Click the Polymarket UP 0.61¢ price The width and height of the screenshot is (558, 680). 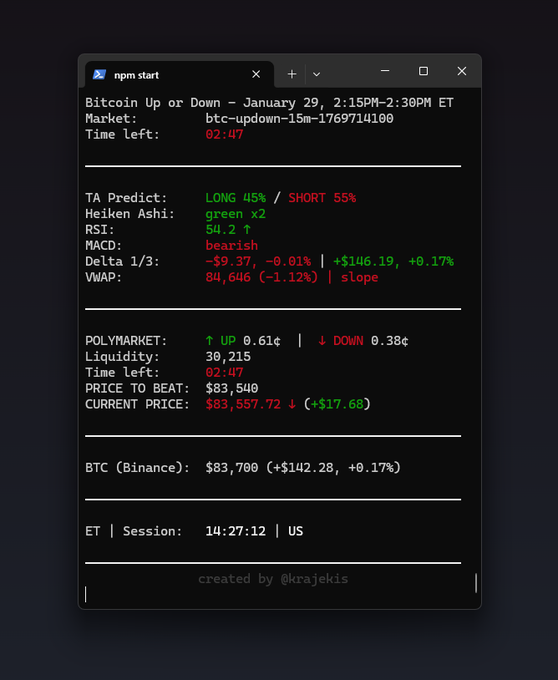(x=243, y=340)
